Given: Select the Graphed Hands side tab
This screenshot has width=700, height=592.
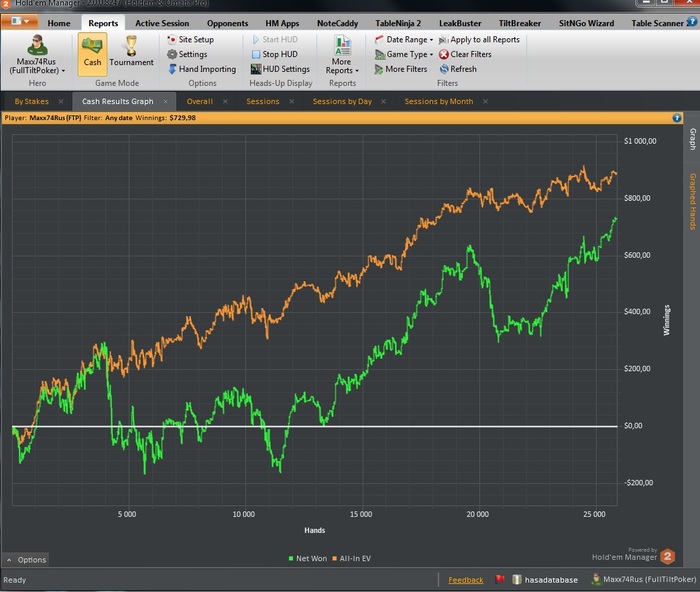Looking at the screenshot, I should click(692, 201).
